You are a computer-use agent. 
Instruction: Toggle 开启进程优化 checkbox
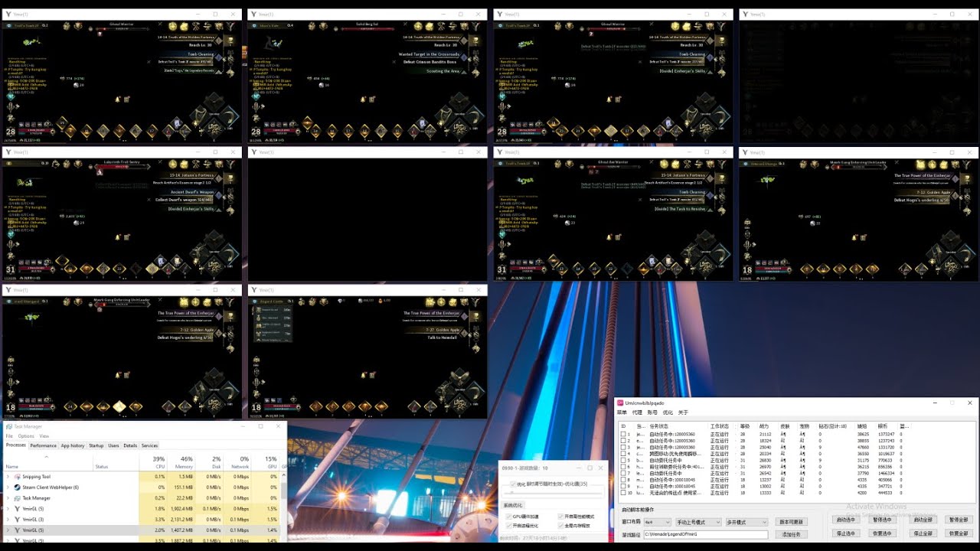[x=508, y=526]
